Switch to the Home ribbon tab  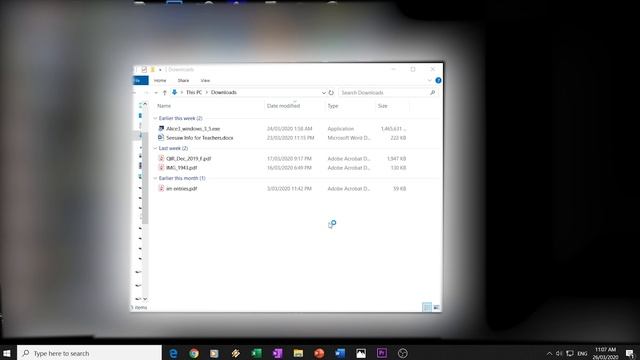pos(160,80)
